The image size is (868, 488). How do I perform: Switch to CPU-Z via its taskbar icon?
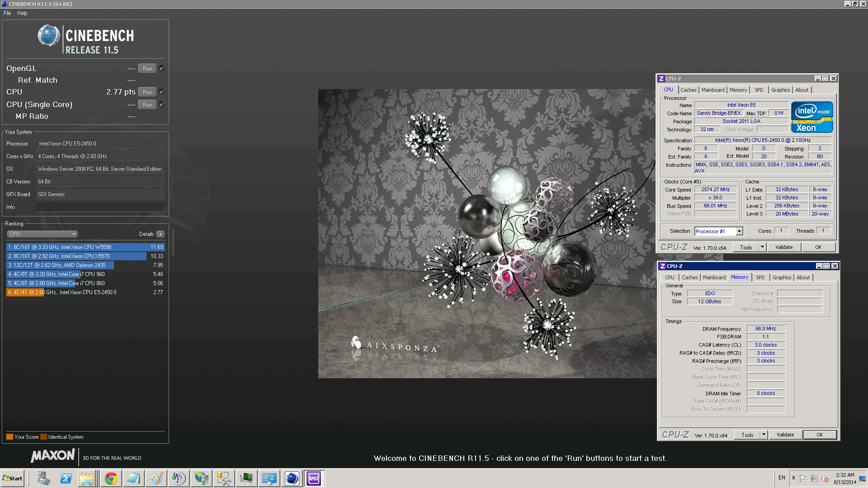(x=314, y=478)
